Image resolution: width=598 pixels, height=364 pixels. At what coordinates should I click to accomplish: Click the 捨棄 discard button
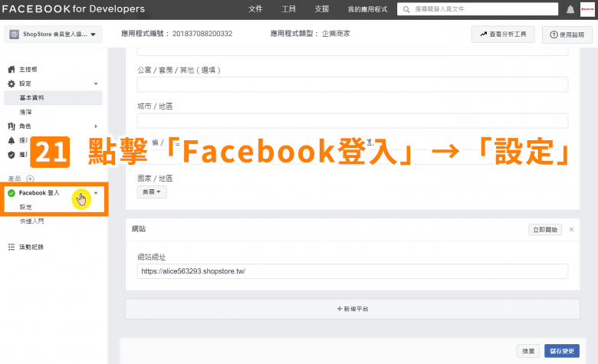pos(528,351)
